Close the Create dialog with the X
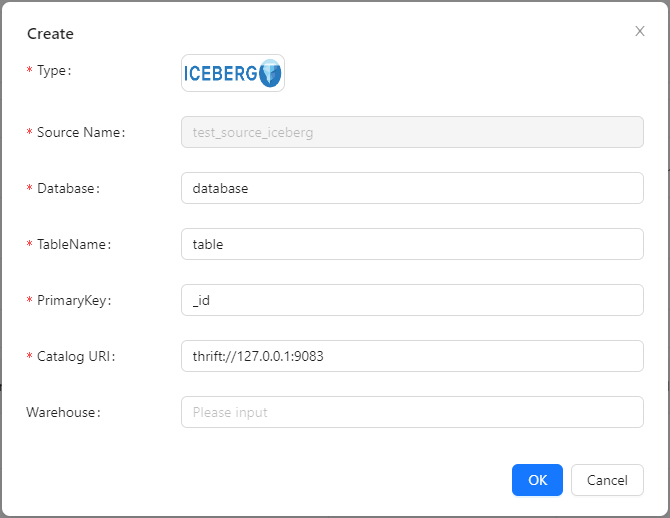Image resolution: width=670 pixels, height=518 pixels. pos(640,31)
